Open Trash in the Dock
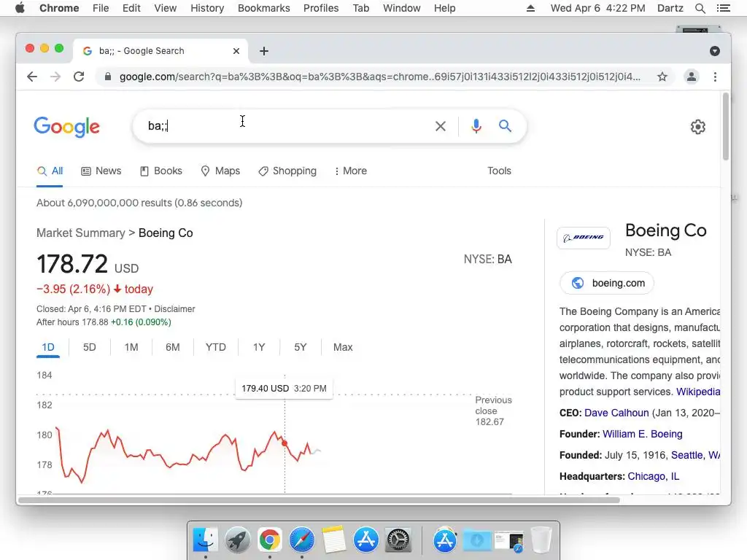Viewport: 747px width, 560px height. tap(541, 540)
